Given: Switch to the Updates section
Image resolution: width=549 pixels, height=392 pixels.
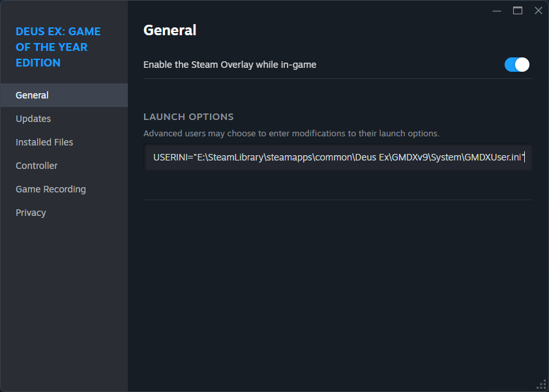Looking at the screenshot, I should 33,119.
